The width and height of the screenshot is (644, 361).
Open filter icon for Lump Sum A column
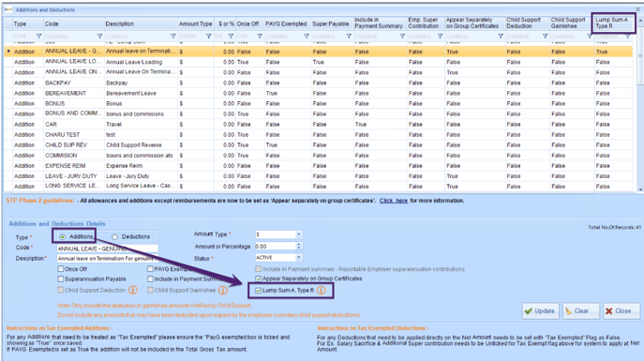tap(628, 37)
